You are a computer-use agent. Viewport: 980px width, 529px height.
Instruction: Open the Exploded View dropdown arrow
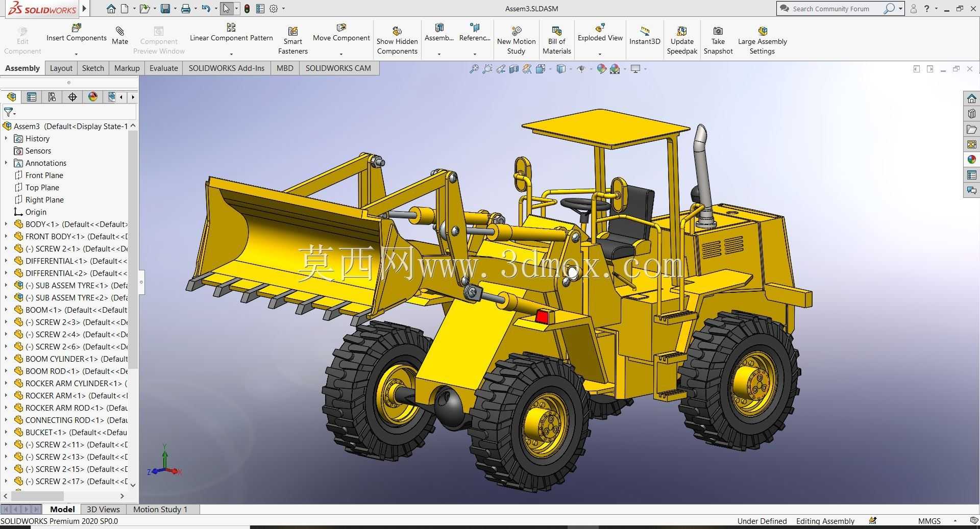pyautogui.click(x=600, y=54)
